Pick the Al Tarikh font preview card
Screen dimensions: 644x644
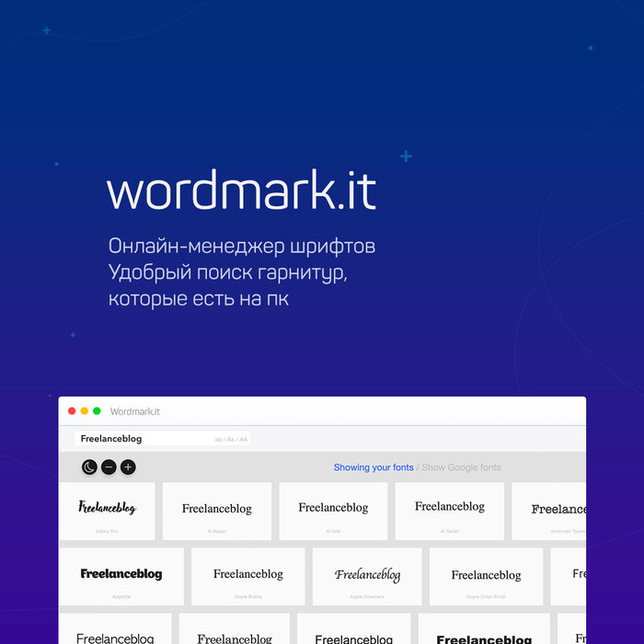click(449, 511)
